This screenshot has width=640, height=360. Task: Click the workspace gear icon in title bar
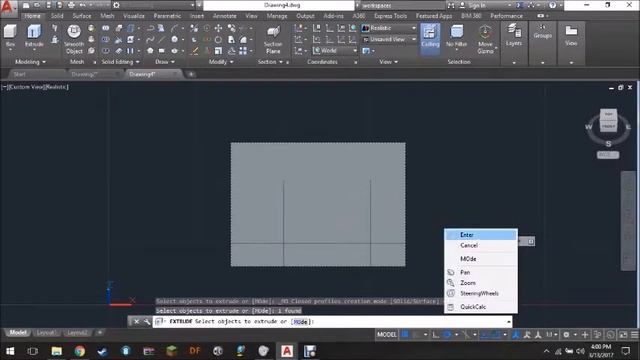[x=116, y=5]
